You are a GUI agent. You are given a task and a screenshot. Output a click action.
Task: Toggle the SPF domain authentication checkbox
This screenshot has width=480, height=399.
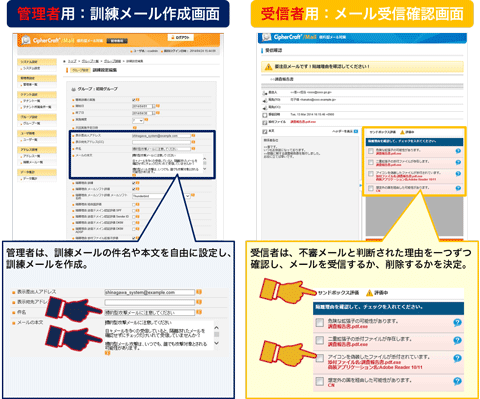tap(134, 211)
